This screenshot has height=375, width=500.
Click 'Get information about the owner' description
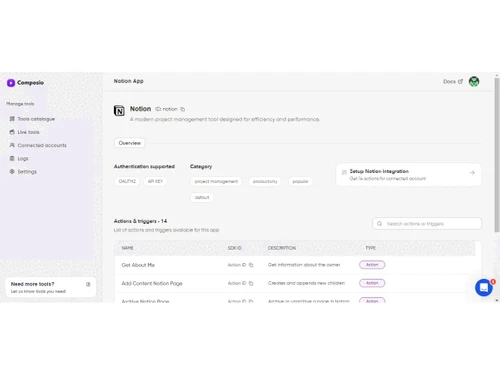[x=304, y=265]
